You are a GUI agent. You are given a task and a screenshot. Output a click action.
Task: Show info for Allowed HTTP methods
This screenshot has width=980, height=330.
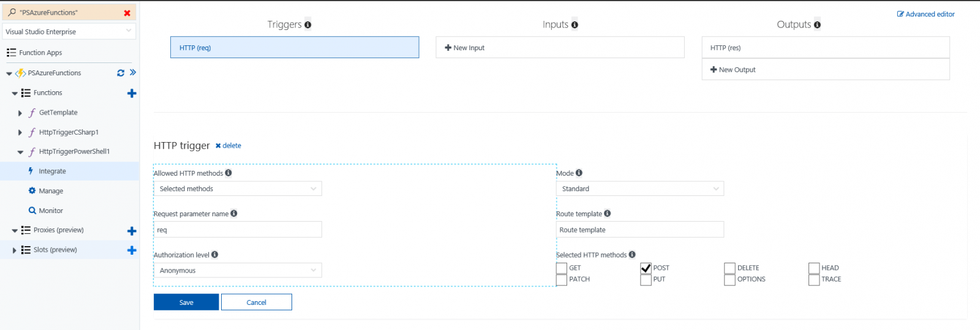(x=228, y=173)
